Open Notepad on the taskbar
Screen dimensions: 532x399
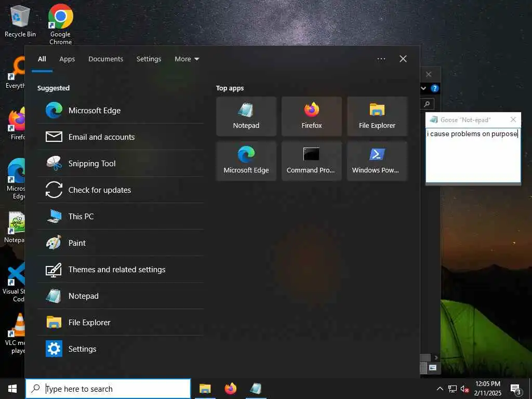(x=256, y=389)
